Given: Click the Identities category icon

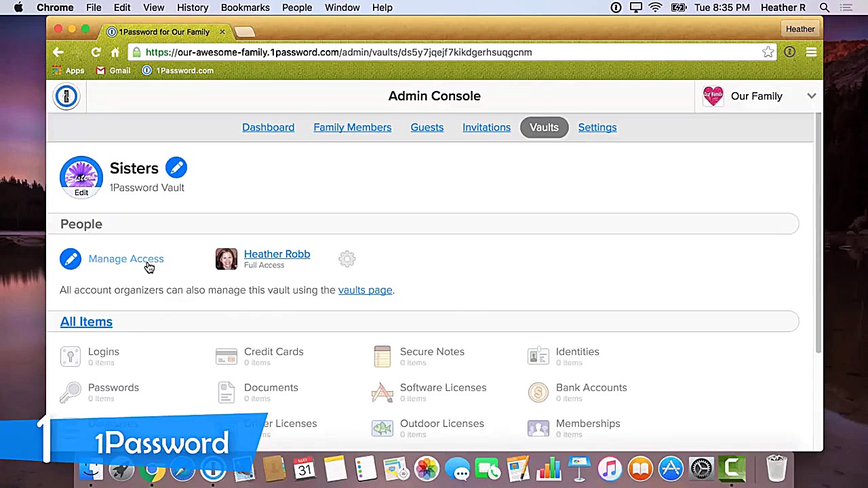Looking at the screenshot, I should (538, 356).
